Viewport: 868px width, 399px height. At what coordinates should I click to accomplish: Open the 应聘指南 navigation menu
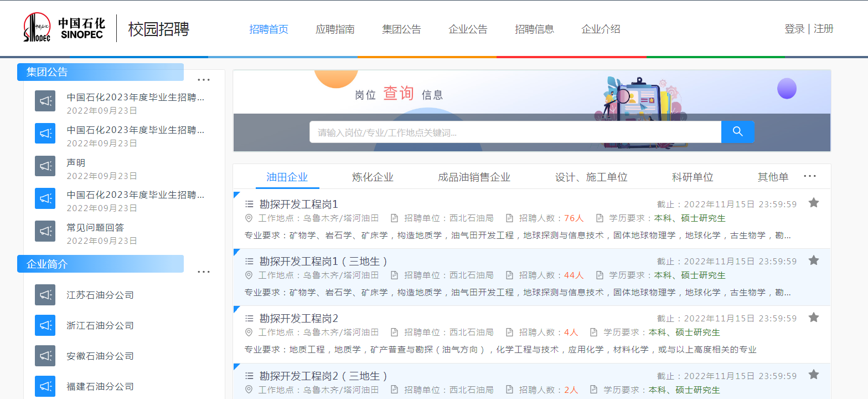click(x=335, y=29)
